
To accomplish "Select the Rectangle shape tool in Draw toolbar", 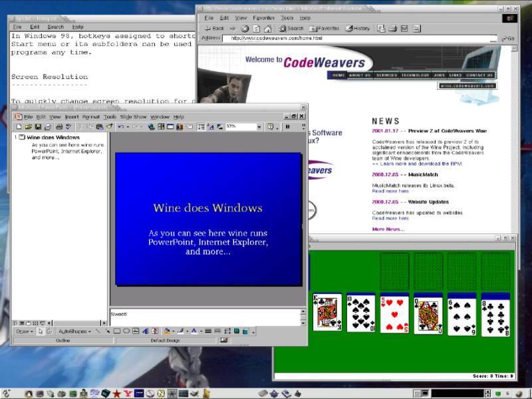I will click(117, 331).
